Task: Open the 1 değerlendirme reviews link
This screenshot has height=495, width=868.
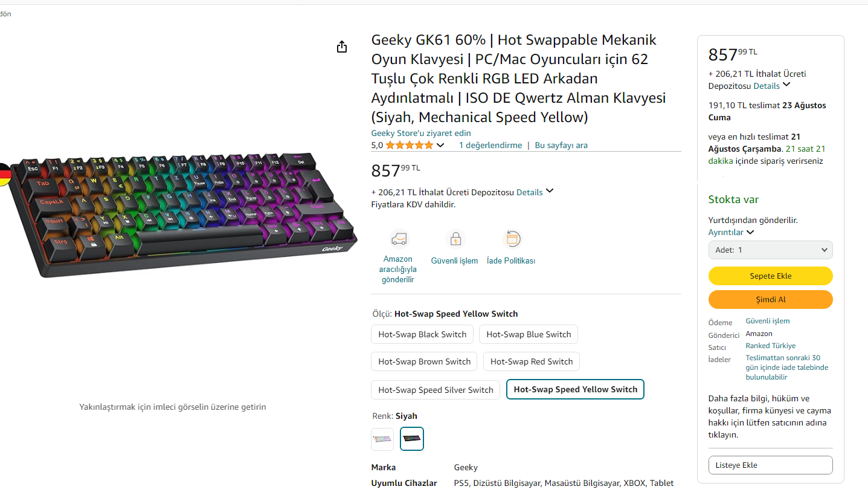Action: click(x=490, y=145)
